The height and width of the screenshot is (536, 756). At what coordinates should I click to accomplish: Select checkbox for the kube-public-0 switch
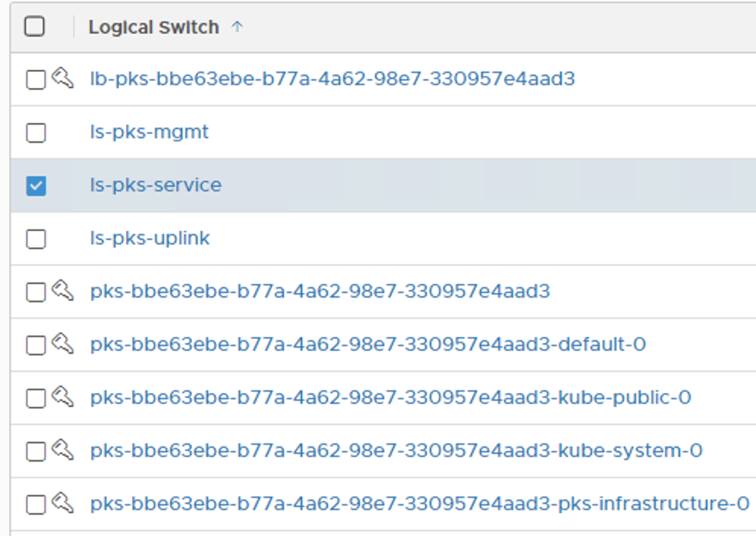(x=36, y=399)
